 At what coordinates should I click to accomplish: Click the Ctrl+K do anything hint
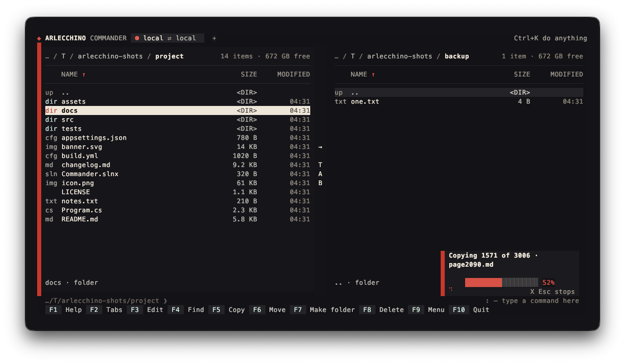550,38
